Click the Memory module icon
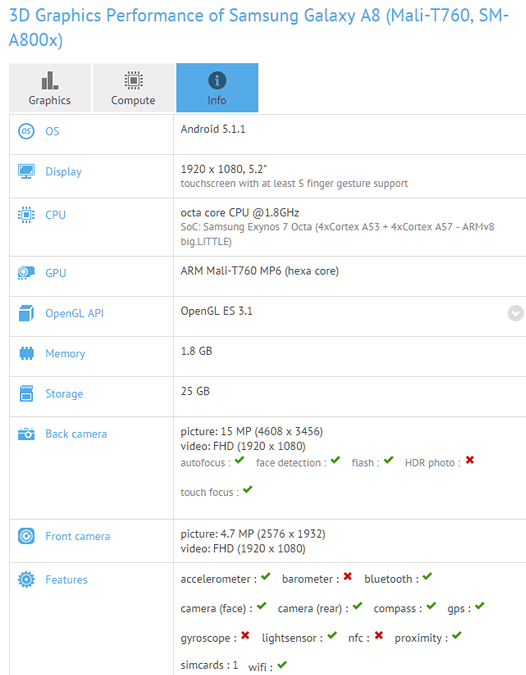526x675 pixels. (x=26, y=353)
